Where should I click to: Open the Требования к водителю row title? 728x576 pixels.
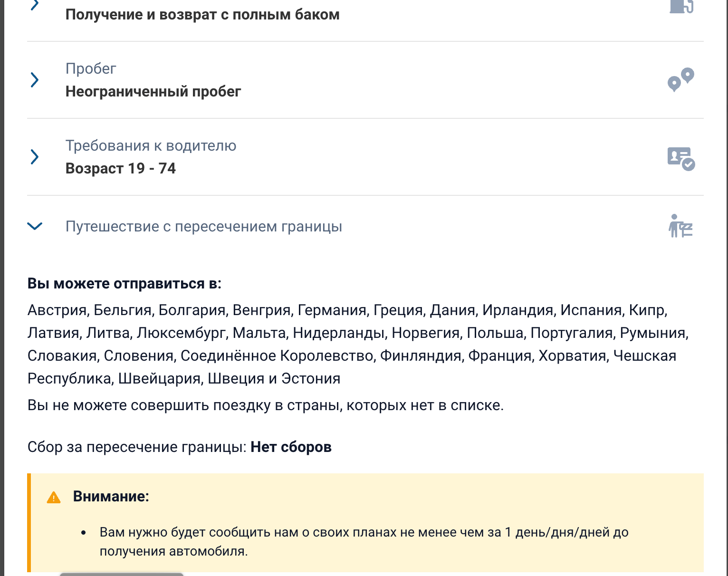click(151, 146)
